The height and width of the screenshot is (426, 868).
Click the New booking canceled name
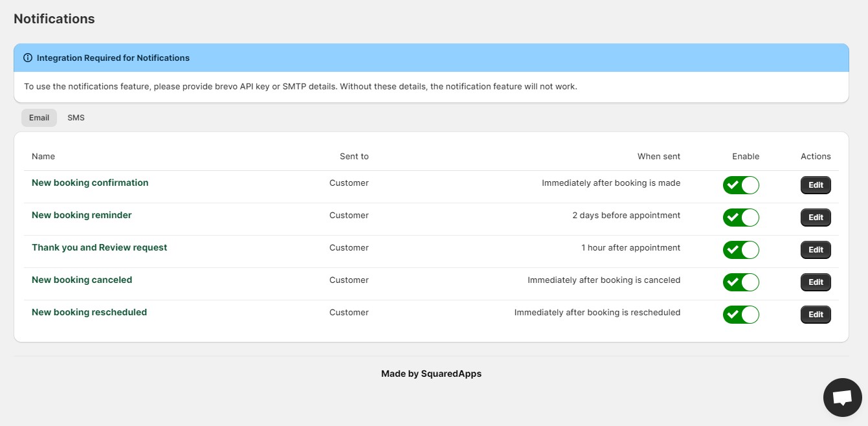tap(82, 280)
